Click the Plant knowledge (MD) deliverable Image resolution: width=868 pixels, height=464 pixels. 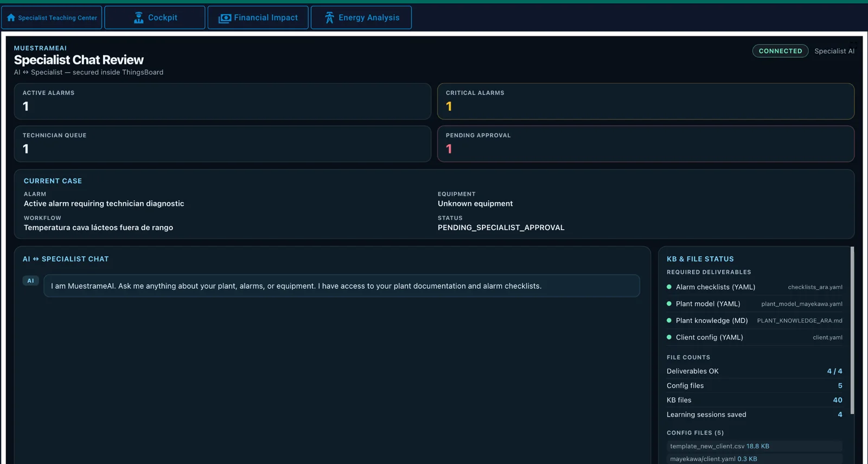[x=754, y=321]
